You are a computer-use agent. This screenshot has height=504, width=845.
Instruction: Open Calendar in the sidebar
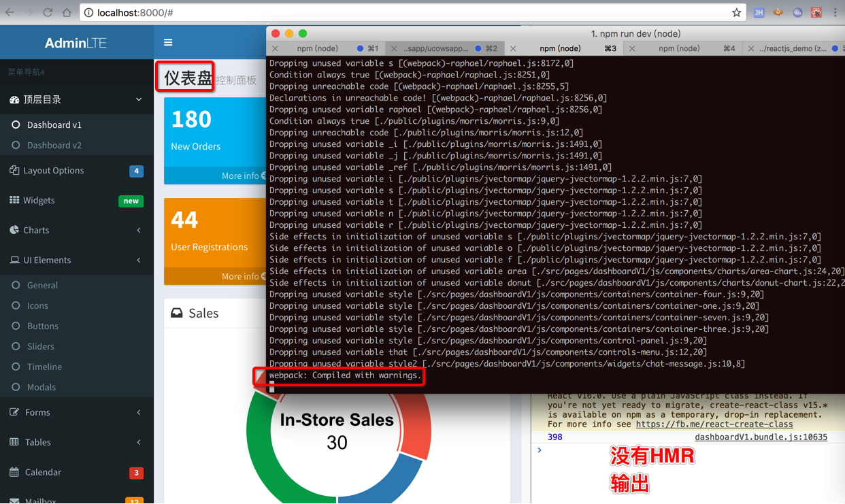pyautogui.click(x=43, y=472)
